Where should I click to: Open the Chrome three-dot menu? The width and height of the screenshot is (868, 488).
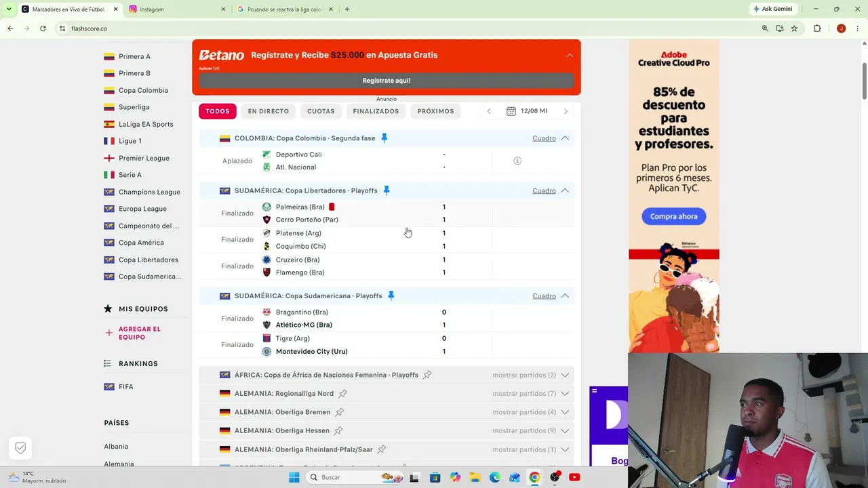[x=856, y=28]
